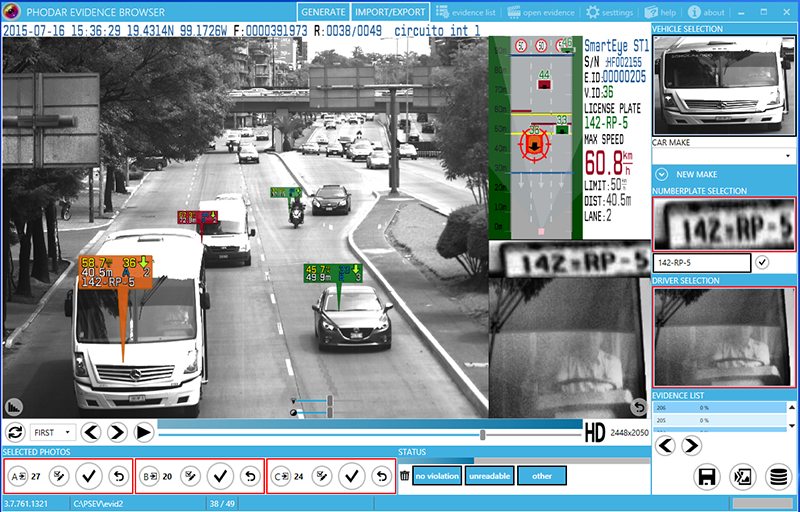Open the about info item
Viewport: 800px width, 512px height.
click(x=706, y=12)
